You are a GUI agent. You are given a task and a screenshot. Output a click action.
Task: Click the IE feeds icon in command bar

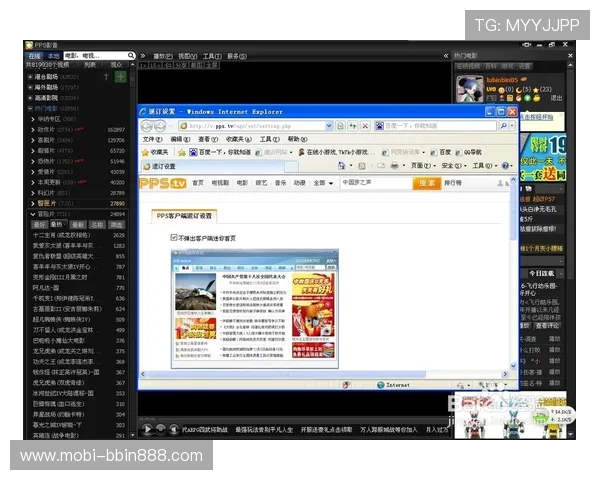tap(362, 166)
